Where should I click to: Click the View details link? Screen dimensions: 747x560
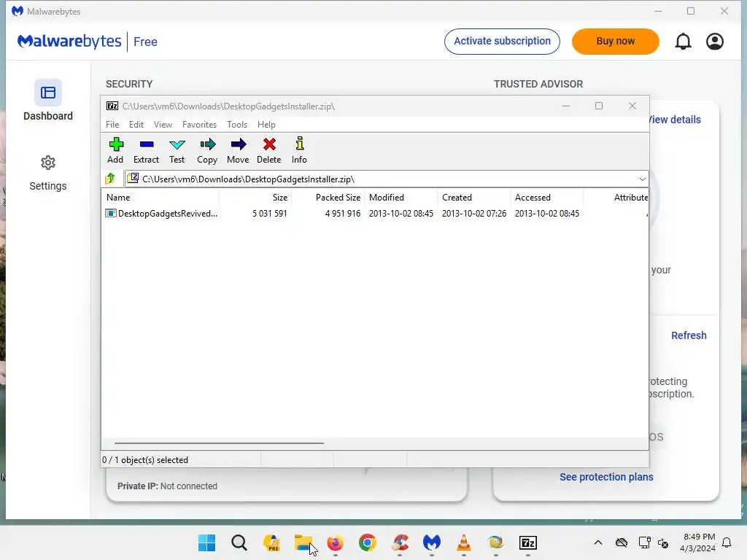674,120
